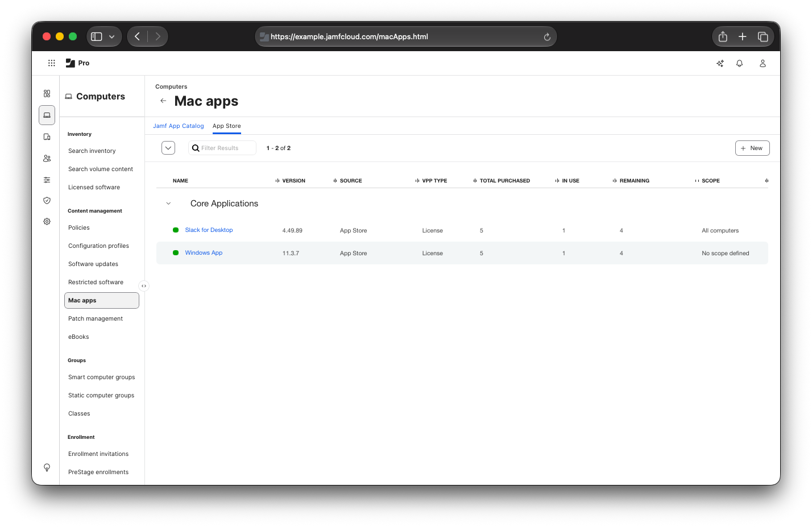Open Policies in the sidebar
The width and height of the screenshot is (812, 527).
click(78, 228)
